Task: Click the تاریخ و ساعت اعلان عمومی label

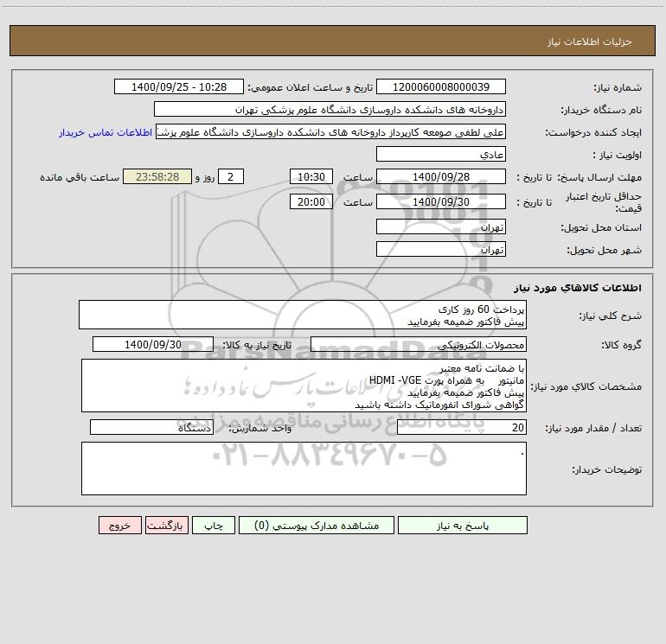Action: pyautogui.click(x=310, y=87)
